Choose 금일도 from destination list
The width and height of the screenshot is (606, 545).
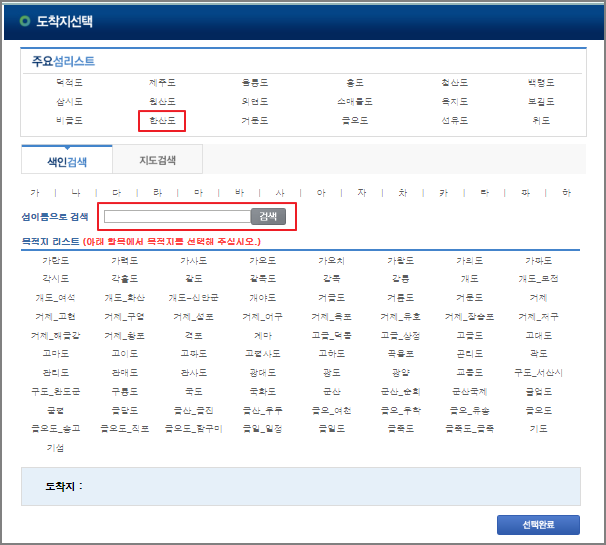tap(332, 429)
